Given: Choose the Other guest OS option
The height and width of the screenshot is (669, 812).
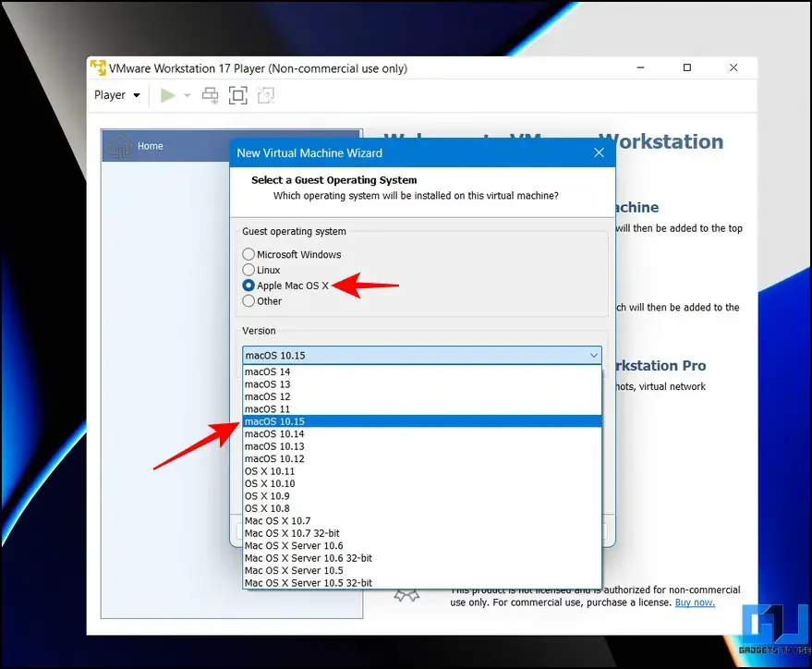Looking at the screenshot, I should click(x=248, y=300).
